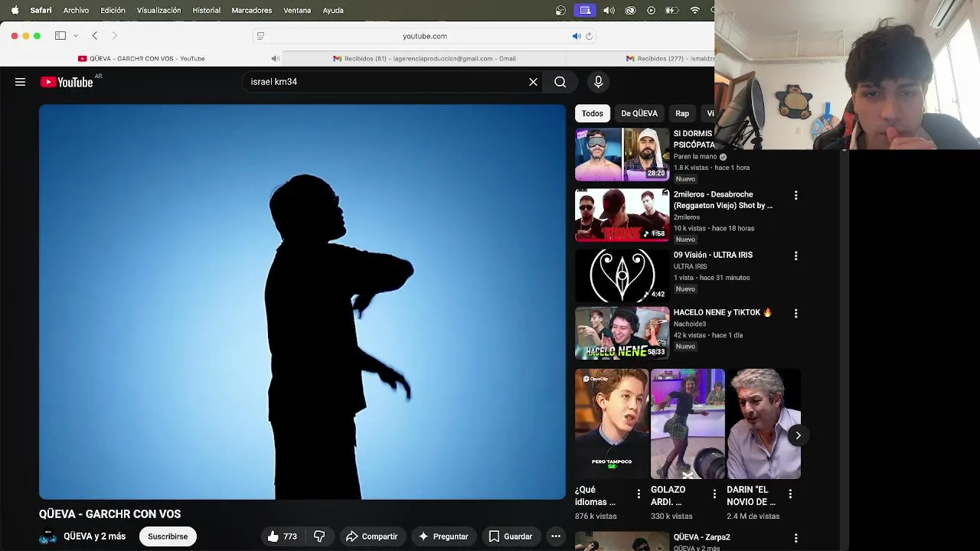
Task: Open the Apple menu
Action: coord(15,10)
